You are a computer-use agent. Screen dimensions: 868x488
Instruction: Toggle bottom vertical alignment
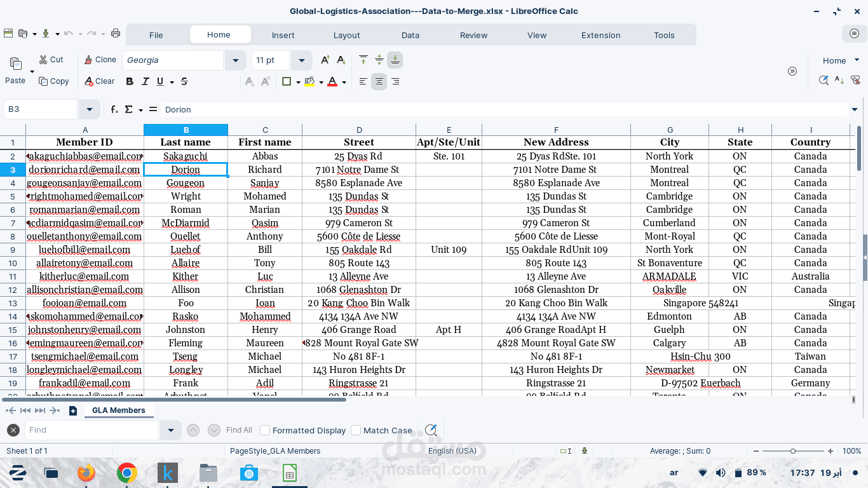tap(395, 60)
